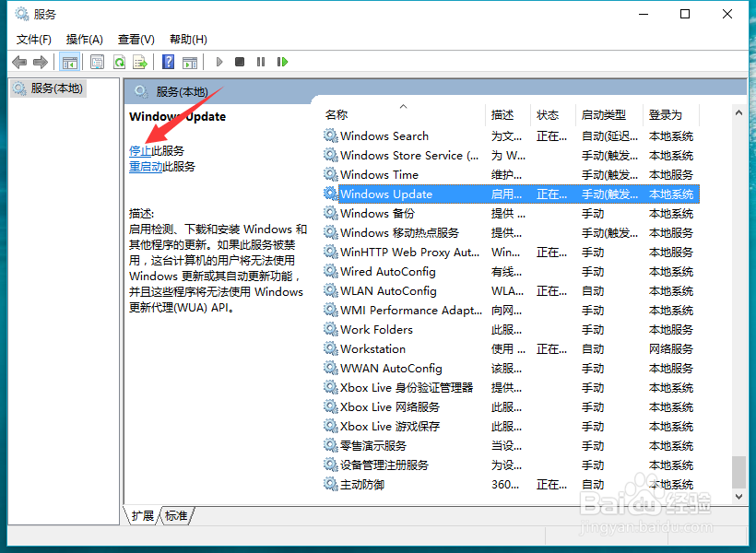
Task: Click the Back navigation arrow
Action: (19, 62)
